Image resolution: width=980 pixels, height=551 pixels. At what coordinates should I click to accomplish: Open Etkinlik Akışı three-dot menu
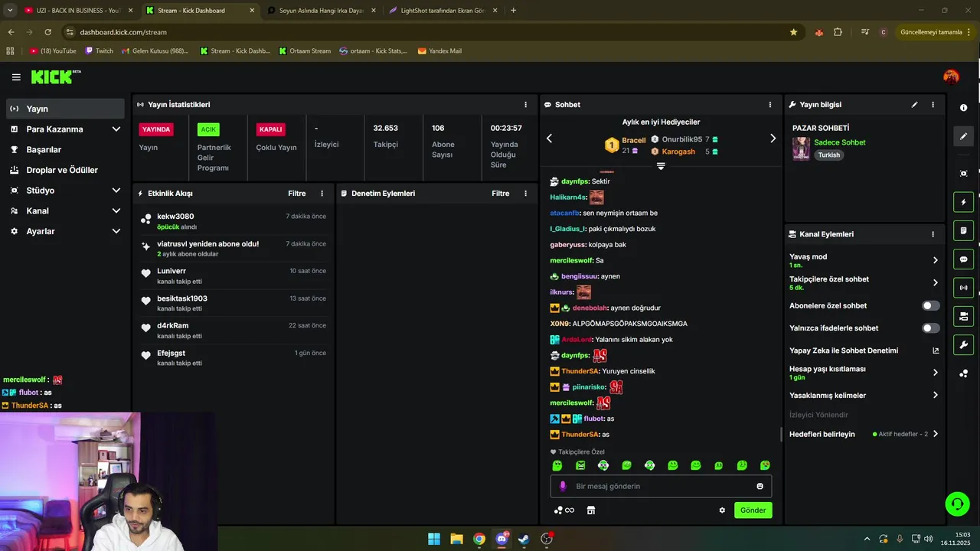(322, 194)
